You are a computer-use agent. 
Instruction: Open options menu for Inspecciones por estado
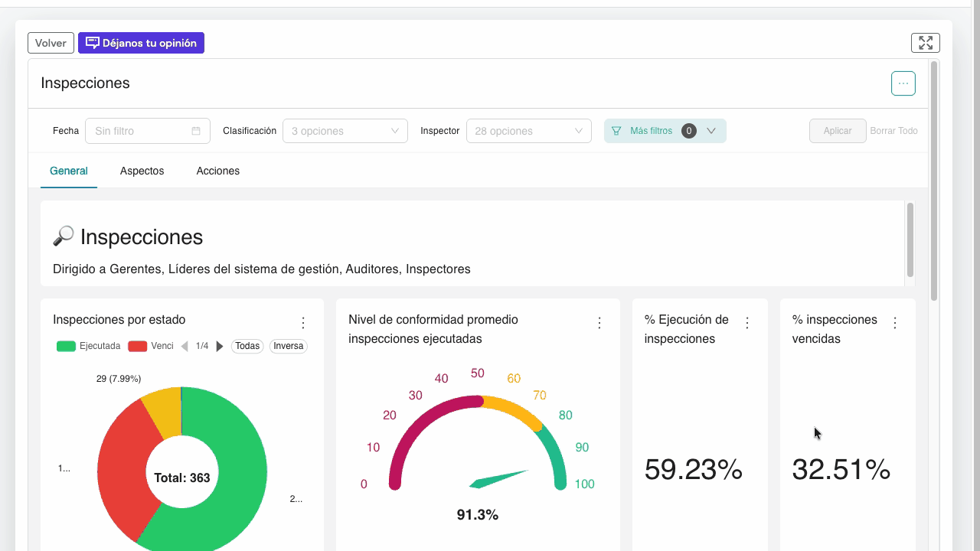click(303, 323)
